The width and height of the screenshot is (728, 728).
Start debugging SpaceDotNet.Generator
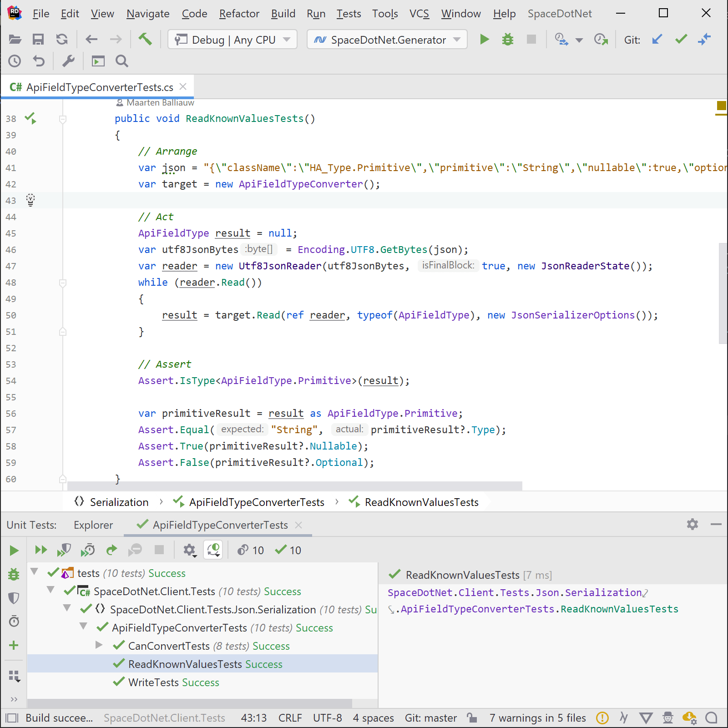pos(507,40)
